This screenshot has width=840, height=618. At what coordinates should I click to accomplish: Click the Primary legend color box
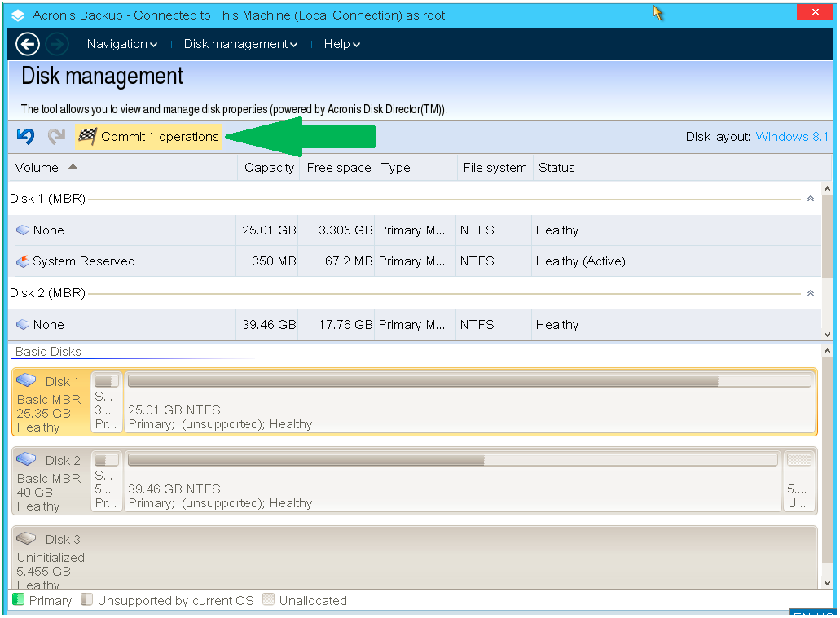(x=18, y=599)
